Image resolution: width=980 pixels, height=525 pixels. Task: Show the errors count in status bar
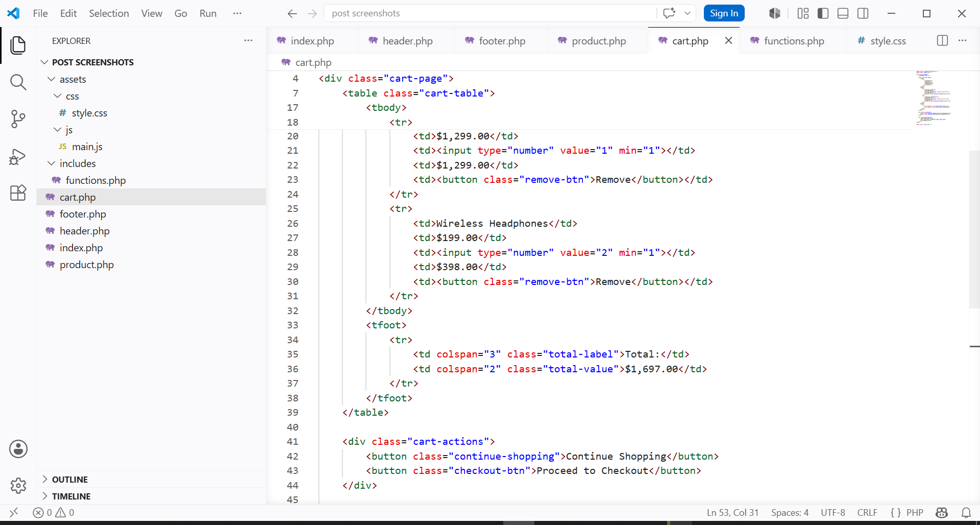tap(42, 512)
